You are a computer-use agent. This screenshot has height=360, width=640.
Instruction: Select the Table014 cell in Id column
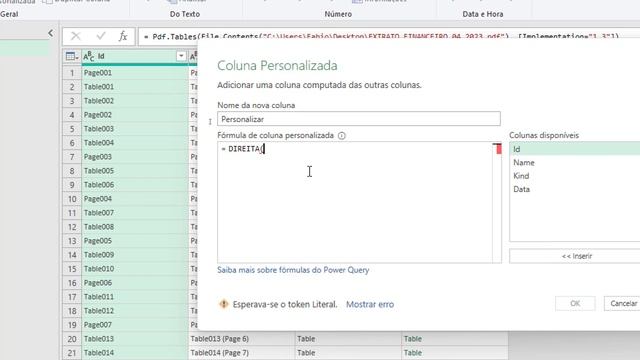point(135,353)
